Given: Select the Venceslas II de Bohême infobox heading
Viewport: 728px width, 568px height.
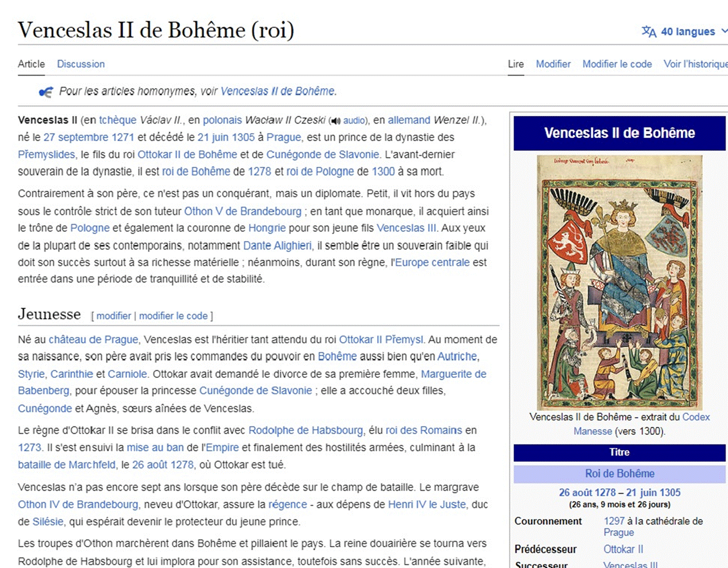Looking at the screenshot, I should coord(620,133).
